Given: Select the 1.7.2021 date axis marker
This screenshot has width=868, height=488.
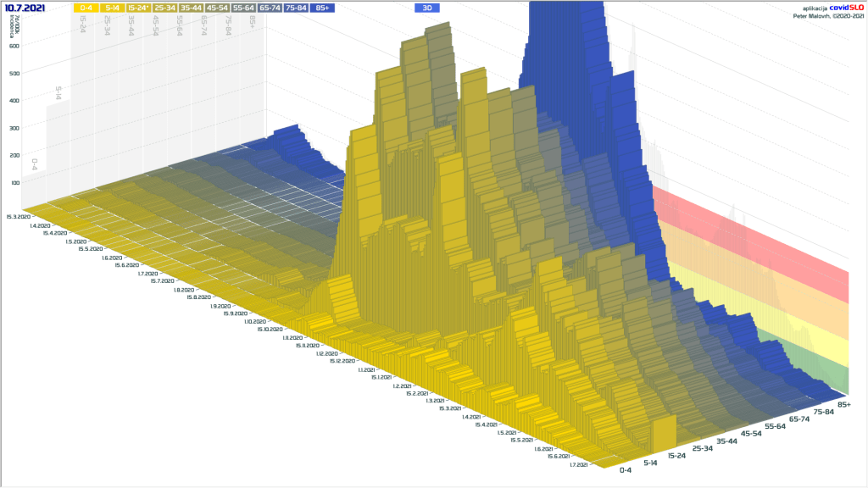Looking at the screenshot, I should (577, 464).
